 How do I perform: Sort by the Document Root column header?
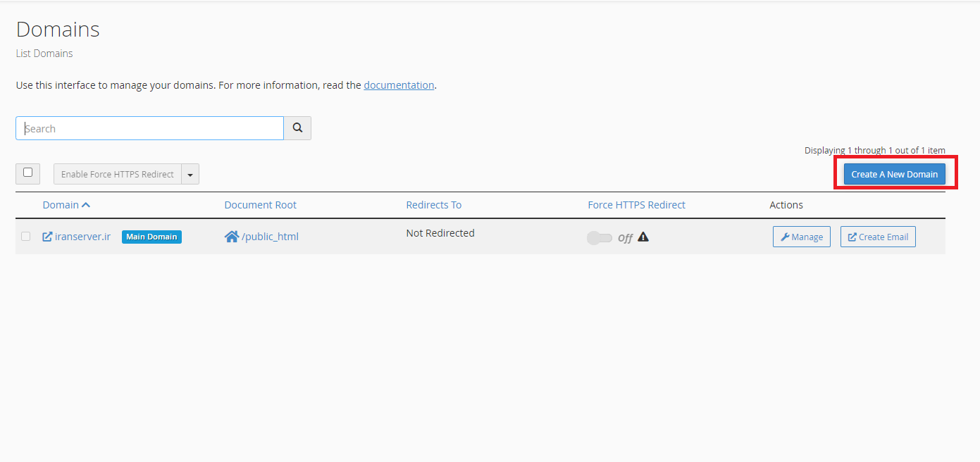click(260, 205)
